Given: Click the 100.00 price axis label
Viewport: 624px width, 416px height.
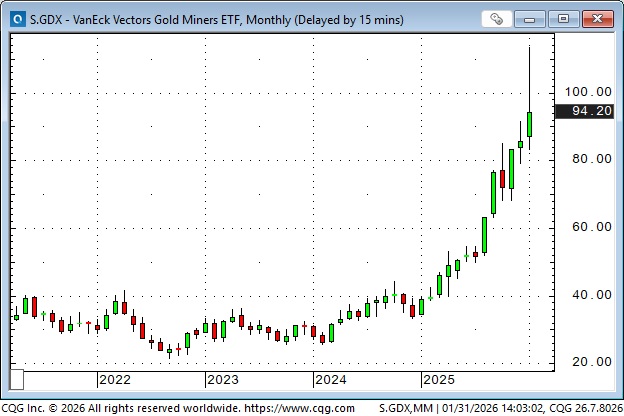Looking at the screenshot, I should 589,91.
